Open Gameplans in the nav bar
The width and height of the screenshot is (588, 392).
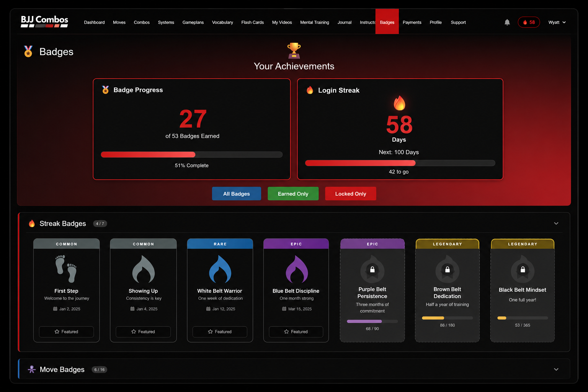[193, 22]
